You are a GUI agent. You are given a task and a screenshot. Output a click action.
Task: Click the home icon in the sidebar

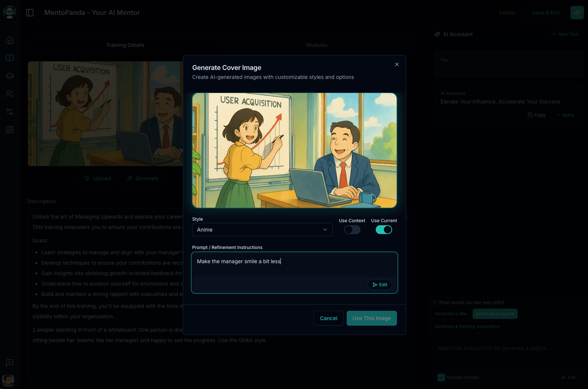point(10,40)
